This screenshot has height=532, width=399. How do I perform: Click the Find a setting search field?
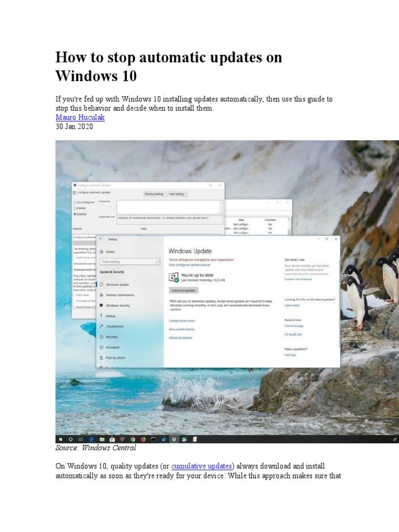[x=129, y=262]
